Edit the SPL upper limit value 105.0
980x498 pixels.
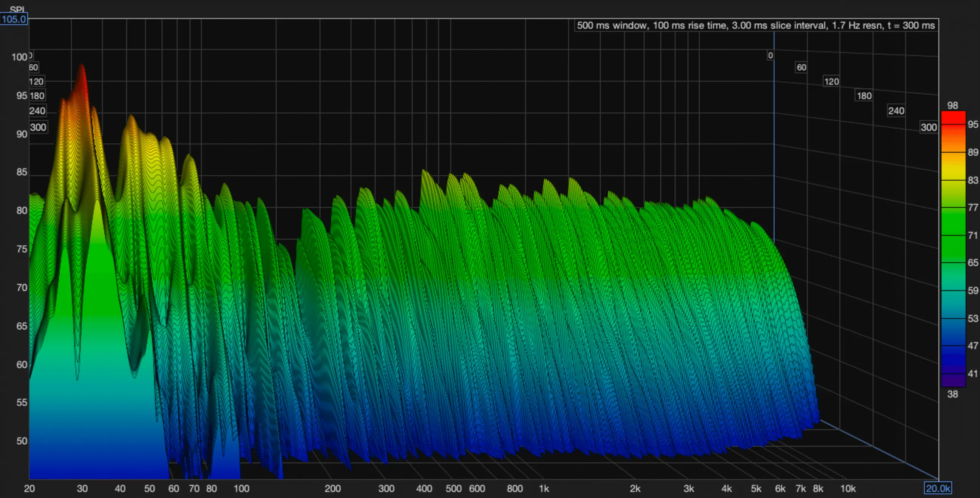pos(14,18)
